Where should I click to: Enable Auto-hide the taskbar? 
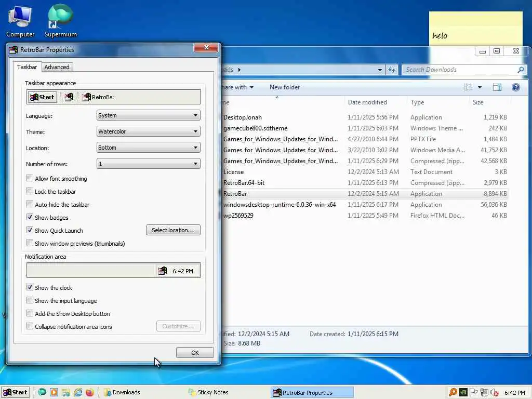(30, 204)
